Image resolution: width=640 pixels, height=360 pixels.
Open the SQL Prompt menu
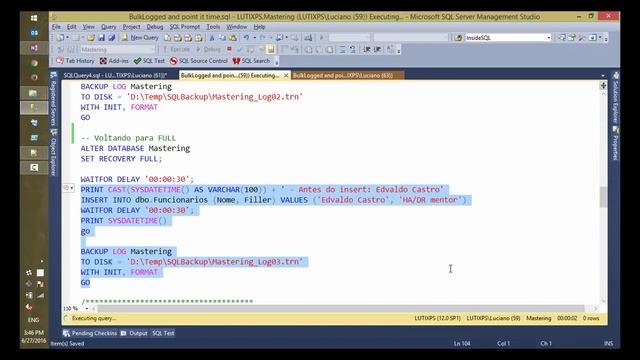[x=185, y=27]
